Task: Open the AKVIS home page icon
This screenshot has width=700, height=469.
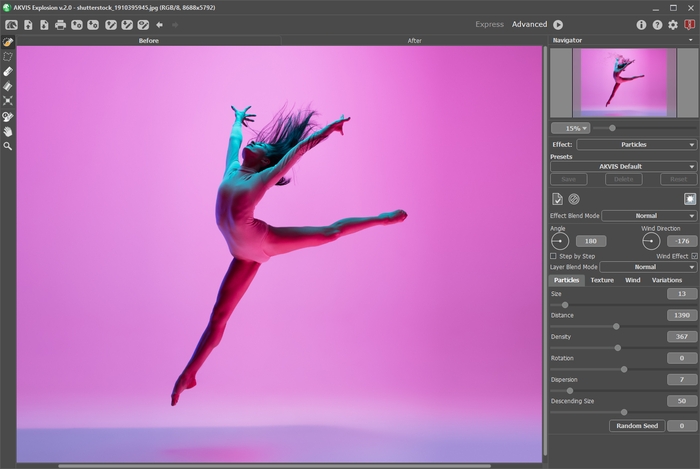Action: (11, 25)
